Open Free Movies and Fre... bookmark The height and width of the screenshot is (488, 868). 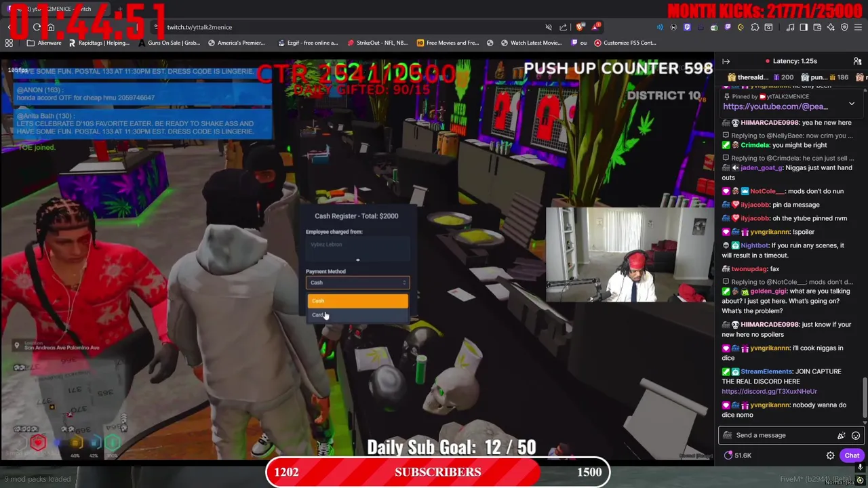(448, 43)
